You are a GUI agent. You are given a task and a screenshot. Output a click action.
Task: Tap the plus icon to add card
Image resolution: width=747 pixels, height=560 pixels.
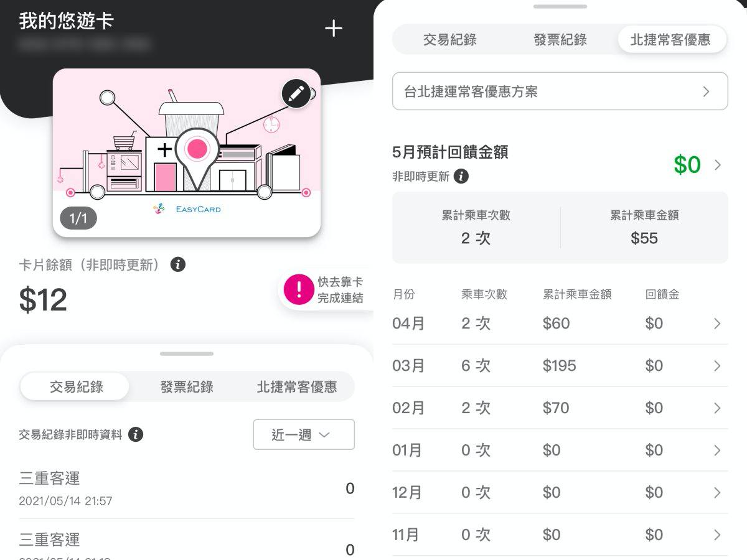click(334, 29)
